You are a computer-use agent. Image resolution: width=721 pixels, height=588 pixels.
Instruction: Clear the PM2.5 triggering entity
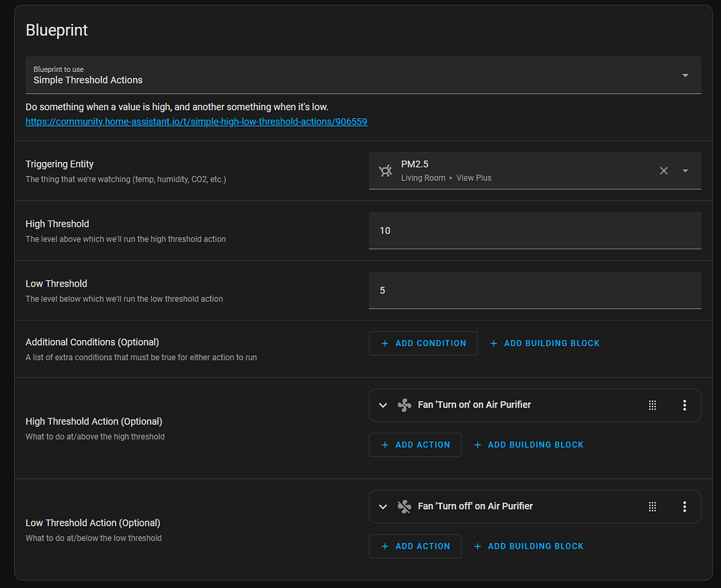[663, 170]
